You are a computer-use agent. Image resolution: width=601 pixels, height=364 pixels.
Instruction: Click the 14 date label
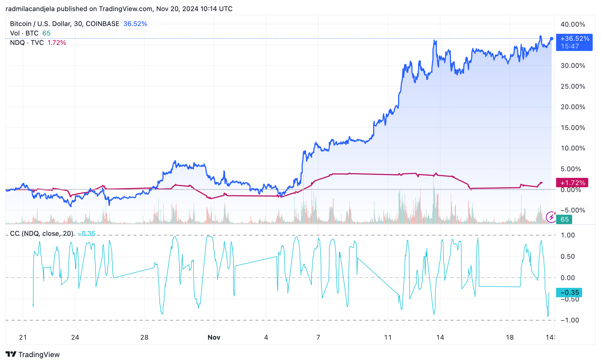pos(440,337)
